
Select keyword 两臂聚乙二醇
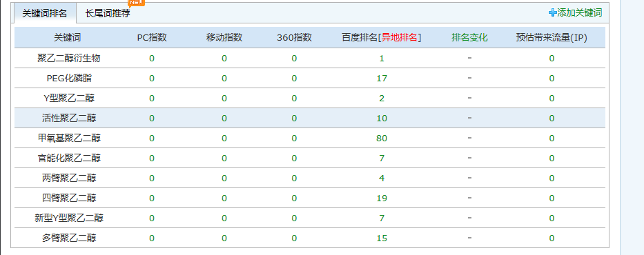click(69, 178)
